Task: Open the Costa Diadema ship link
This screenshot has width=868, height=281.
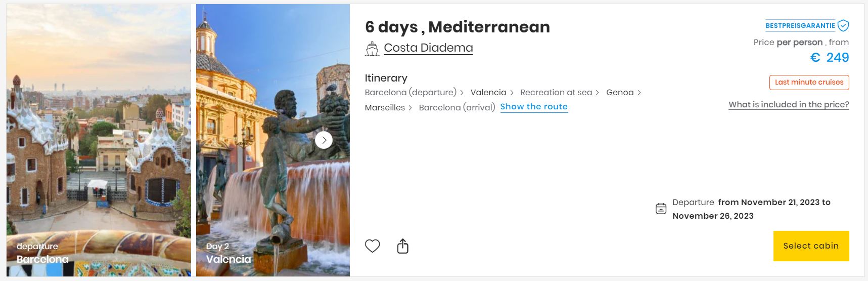Action: pos(428,48)
